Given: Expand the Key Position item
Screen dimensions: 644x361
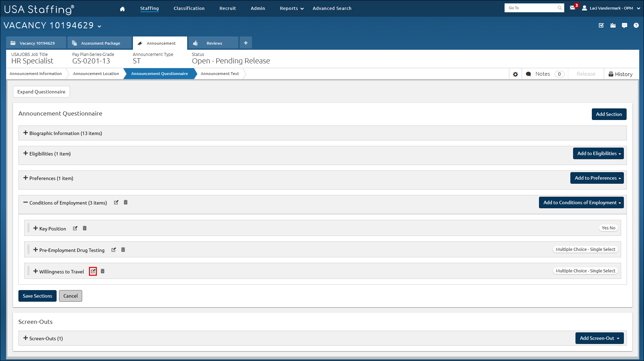Looking at the screenshot, I should click(35, 228).
